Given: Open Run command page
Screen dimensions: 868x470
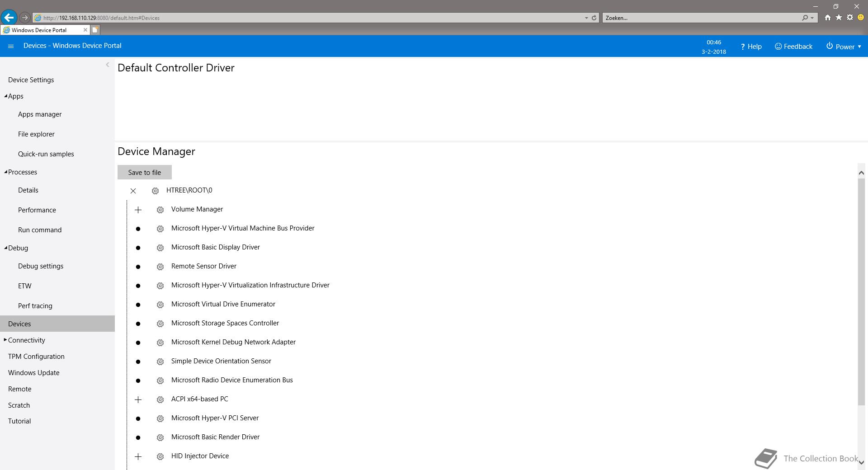Looking at the screenshot, I should pyautogui.click(x=40, y=230).
